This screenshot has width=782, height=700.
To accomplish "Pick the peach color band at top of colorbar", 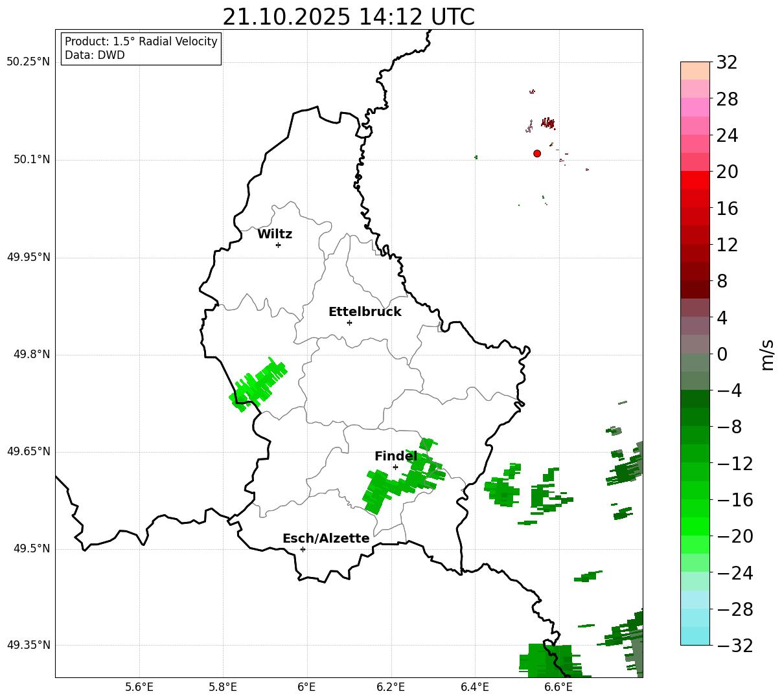I will (695, 71).
